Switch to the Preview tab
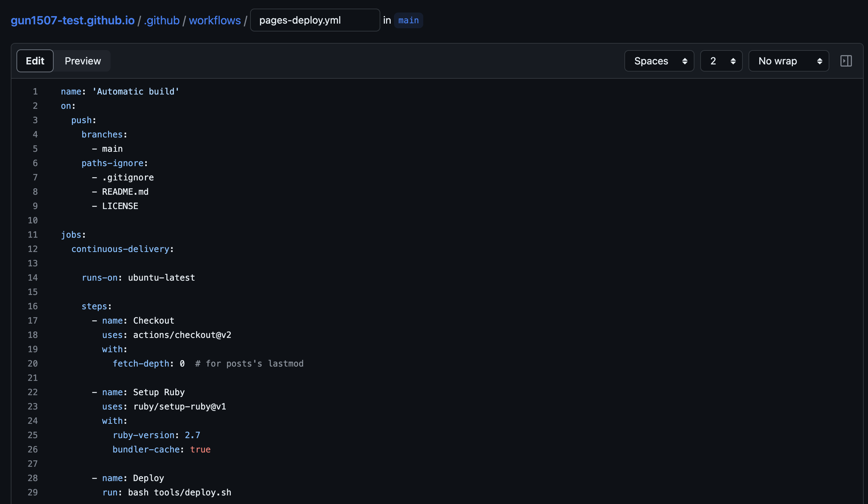 (x=83, y=61)
